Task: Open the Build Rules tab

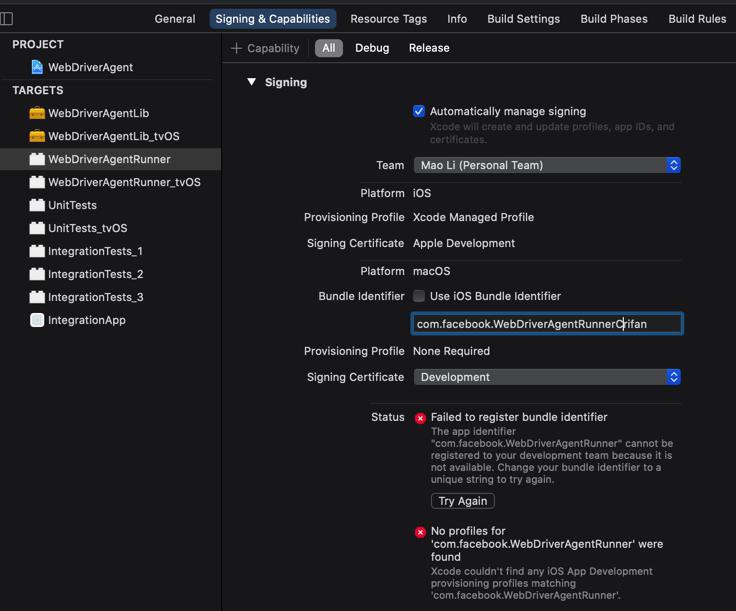Action: pos(697,19)
